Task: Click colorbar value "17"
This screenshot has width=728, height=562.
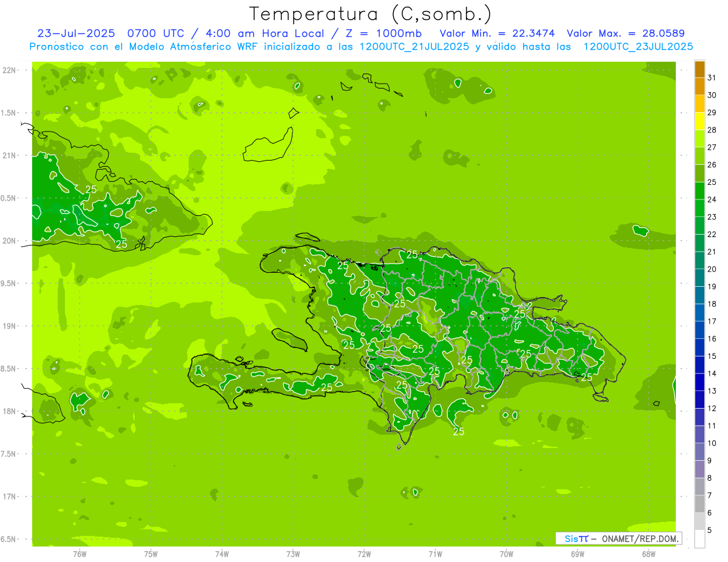Action: point(712,321)
